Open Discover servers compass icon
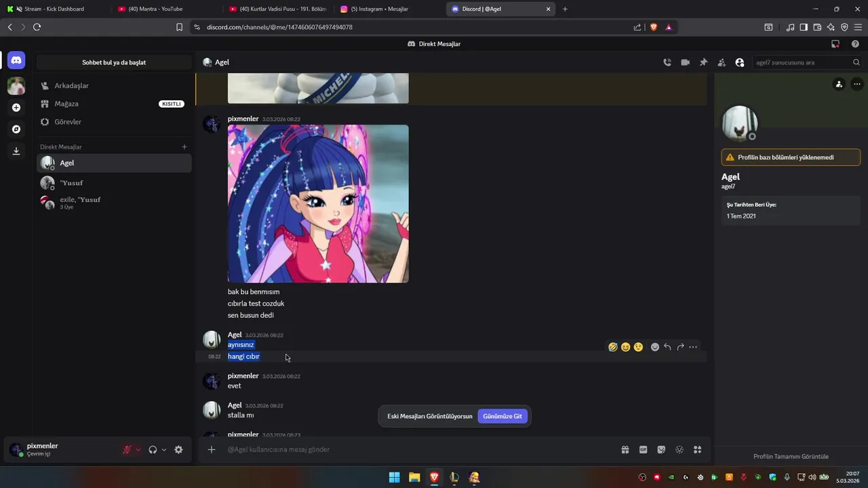Screen dimensions: 868x488 [16, 129]
